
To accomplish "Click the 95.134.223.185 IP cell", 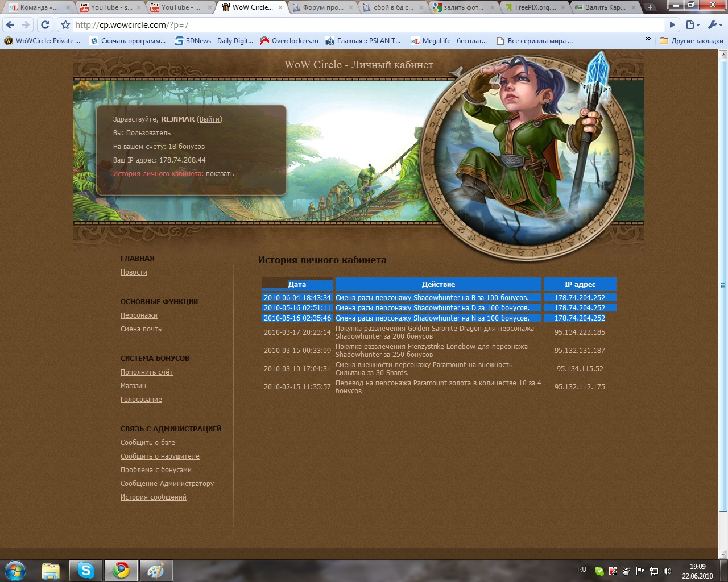I will tap(580, 332).
